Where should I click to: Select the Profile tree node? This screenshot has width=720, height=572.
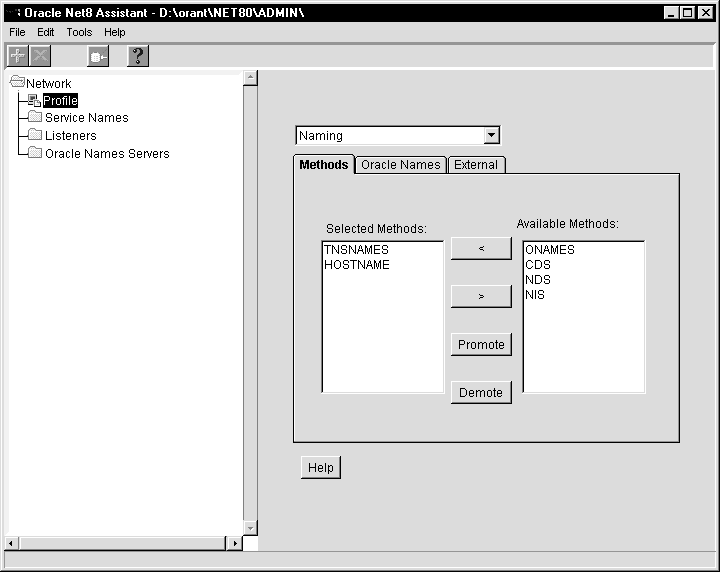click(60, 101)
